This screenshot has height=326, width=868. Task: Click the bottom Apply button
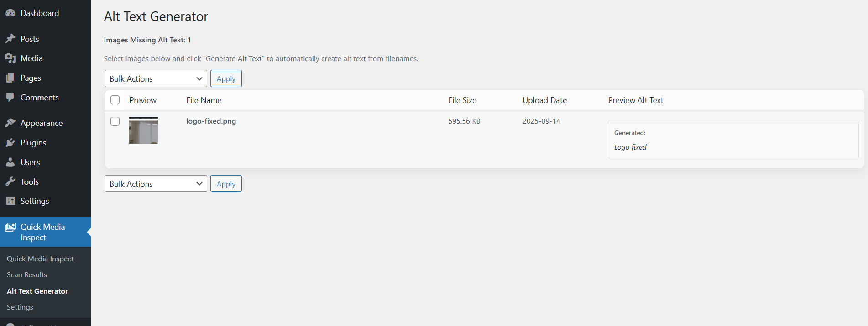[x=226, y=184]
